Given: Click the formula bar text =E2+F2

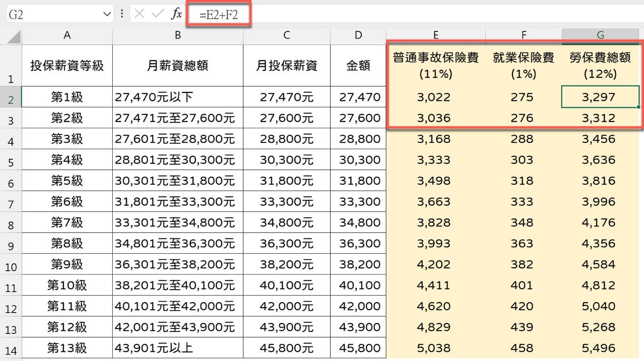Looking at the screenshot, I should tap(218, 15).
